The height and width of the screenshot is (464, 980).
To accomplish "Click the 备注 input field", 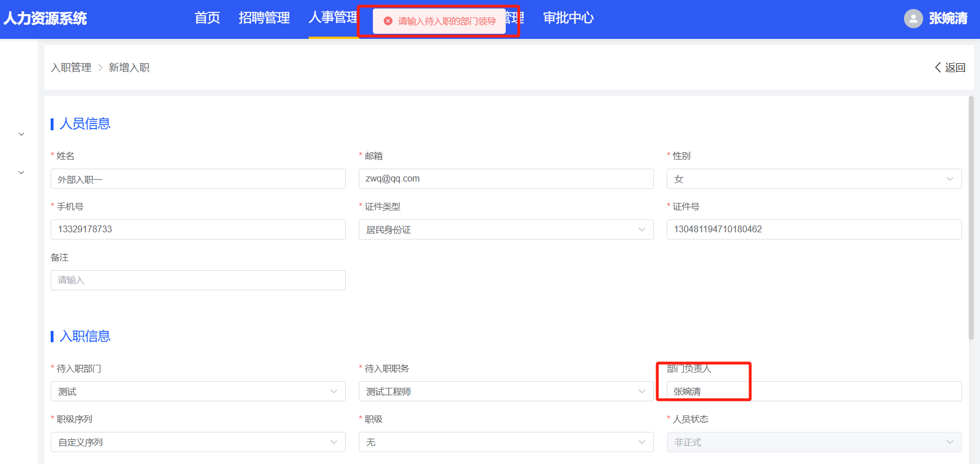I will (198, 280).
